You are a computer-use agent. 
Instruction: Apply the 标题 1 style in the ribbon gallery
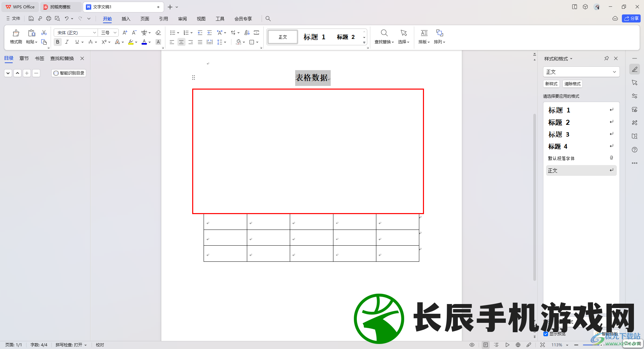tap(314, 37)
